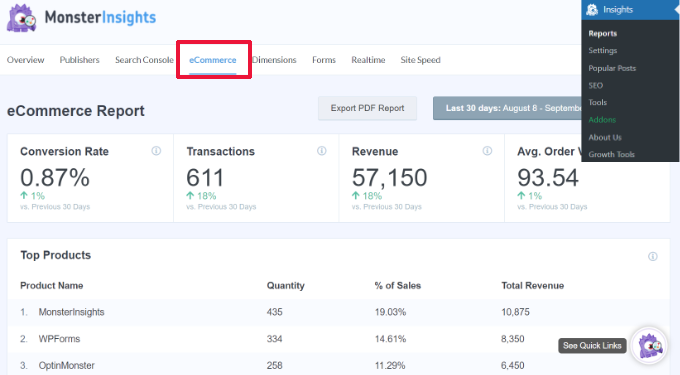Click Export PDF Report button
The height and width of the screenshot is (375, 680).
367,108
